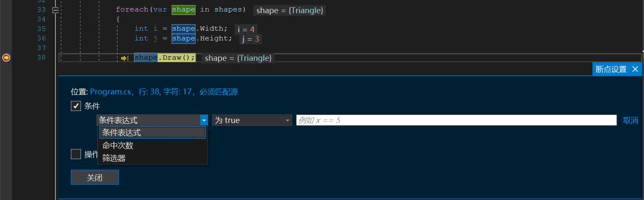
Task: Click the 断点设置 tab label
Action: tap(611, 69)
